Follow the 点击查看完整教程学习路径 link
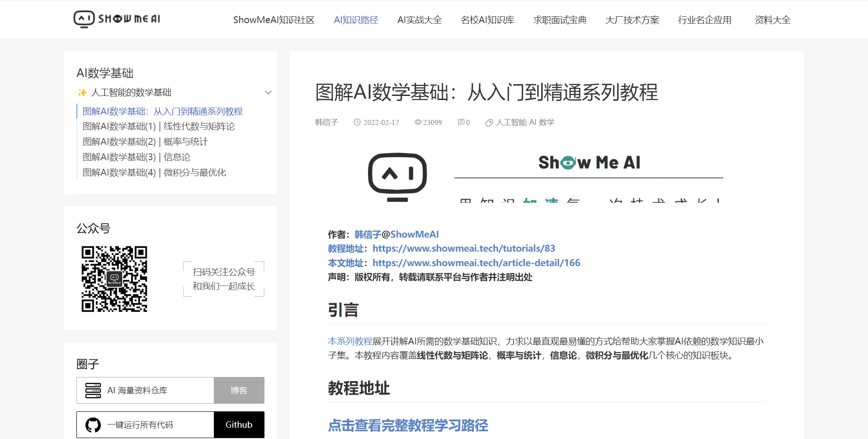The image size is (868, 439). [408, 425]
